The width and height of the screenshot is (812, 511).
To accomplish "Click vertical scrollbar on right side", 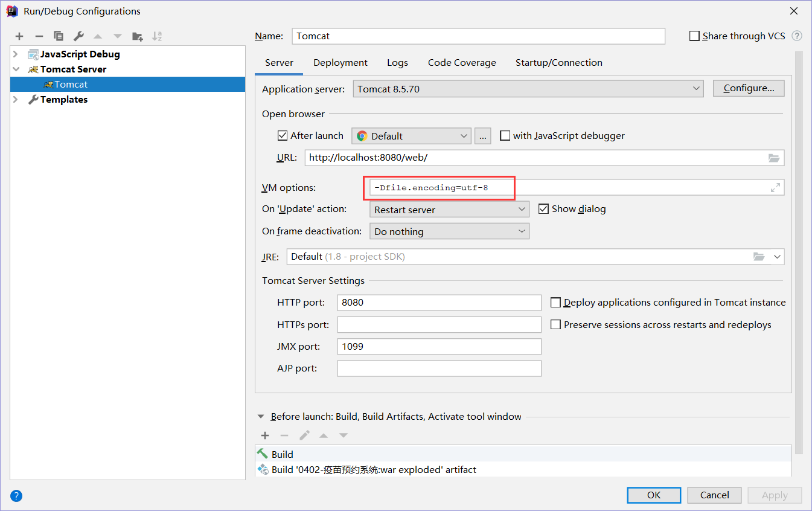I will (x=799, y=252).
